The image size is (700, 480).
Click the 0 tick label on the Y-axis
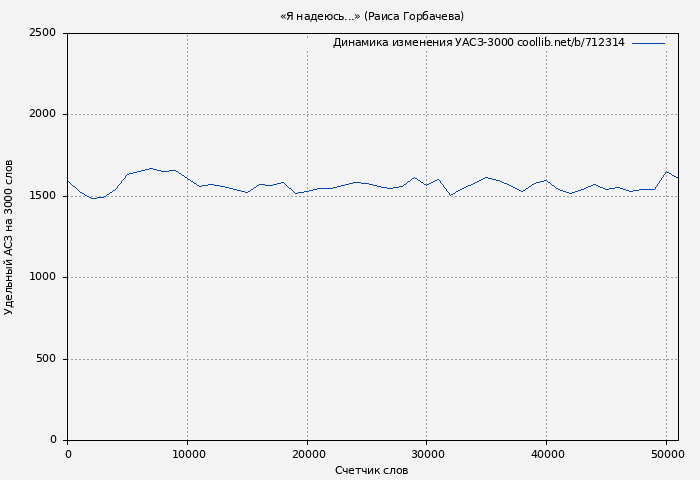coord(53,440)
